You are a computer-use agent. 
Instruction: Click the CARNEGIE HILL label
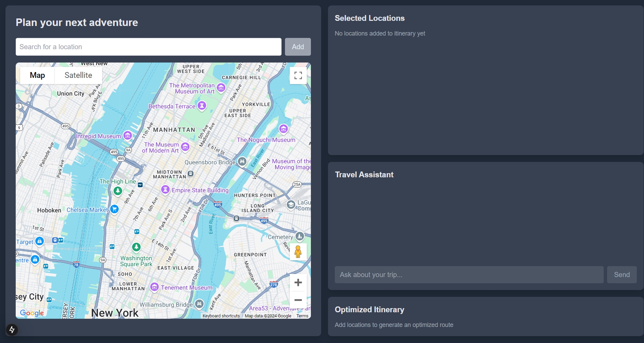(x=241, y=78)
